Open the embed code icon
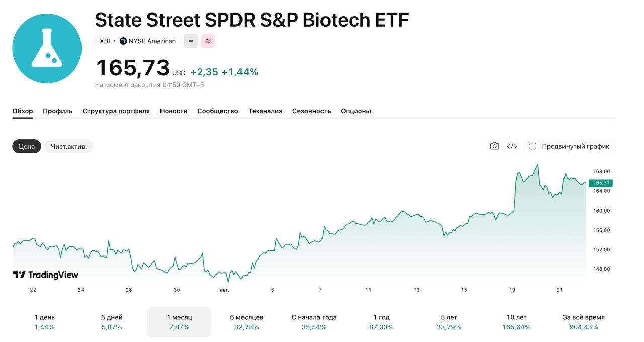Screen dimensions: 644x342 (512, 146)
